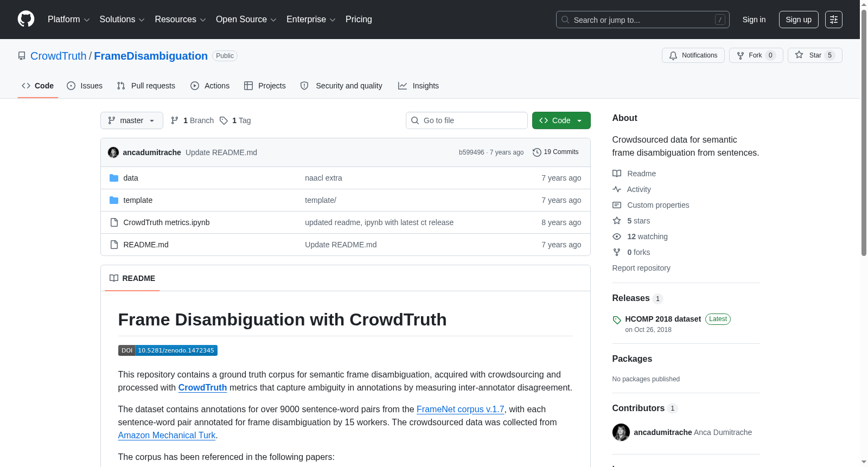Star this repository
Viewport: 868px width, 467px height.
815,55
